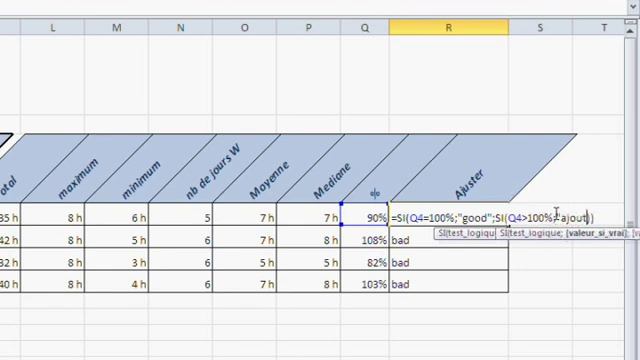The height and width of the screenshot is (360, 640).
Task: Select column T header
Action: (x=598, y=28)
